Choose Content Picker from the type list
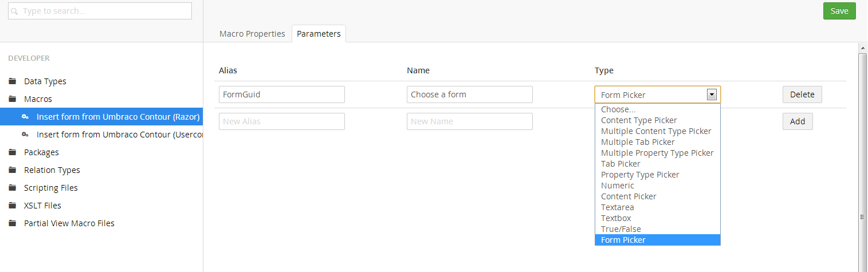This screenshot has width=868, height=272. tap(629, 196)
